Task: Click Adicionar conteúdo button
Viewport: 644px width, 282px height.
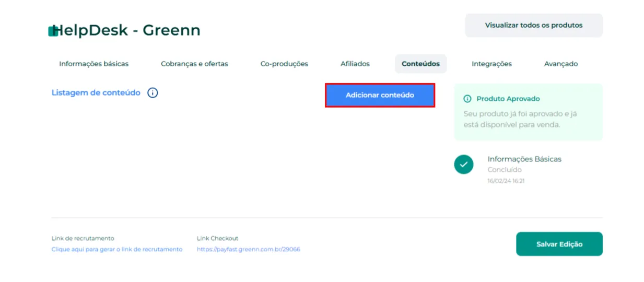Action: coord(380,95)
